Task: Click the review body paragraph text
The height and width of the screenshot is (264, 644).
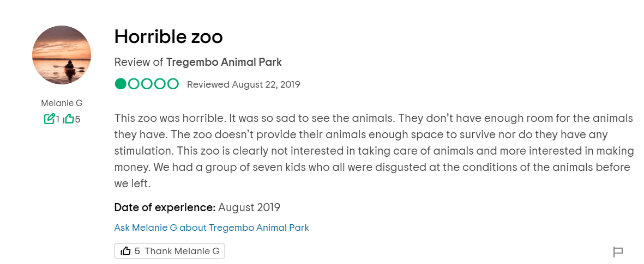Action: click(x=373, y=151)
